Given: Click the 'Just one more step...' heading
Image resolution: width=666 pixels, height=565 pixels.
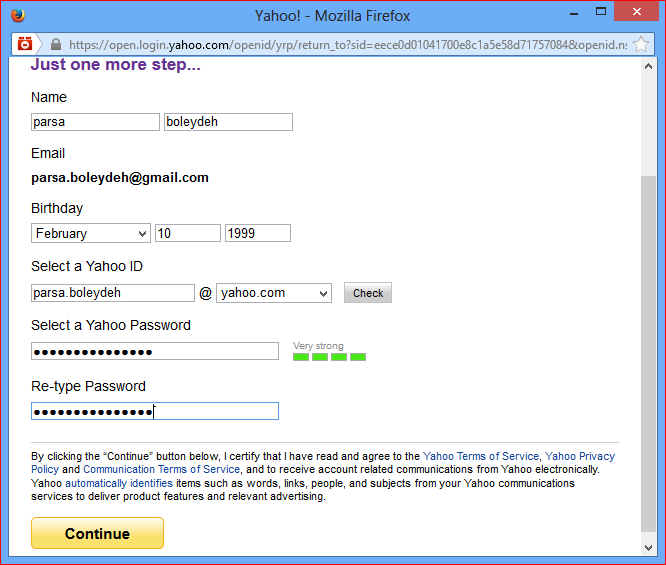Looking at the screenshot, I should 116,65.
